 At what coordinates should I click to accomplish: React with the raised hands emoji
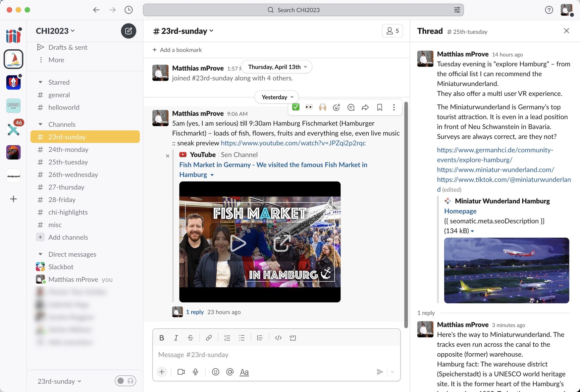323,107
